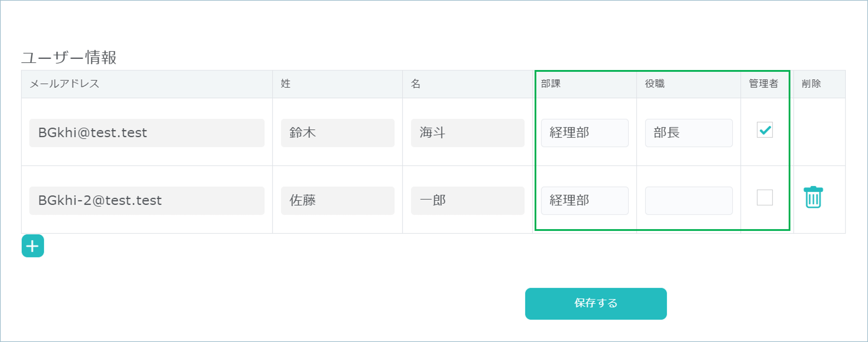Click the 海斗 first name field

click(x=467, y=133)
